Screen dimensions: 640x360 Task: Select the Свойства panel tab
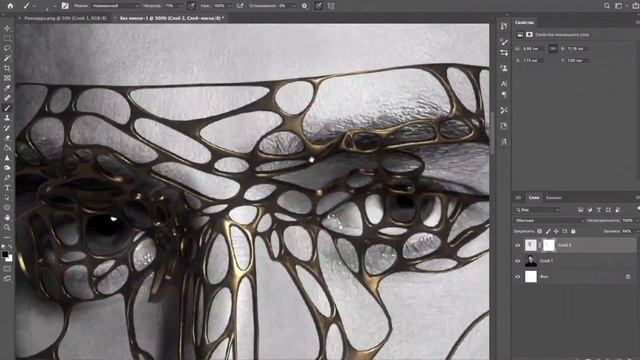[x=524, y=22]
